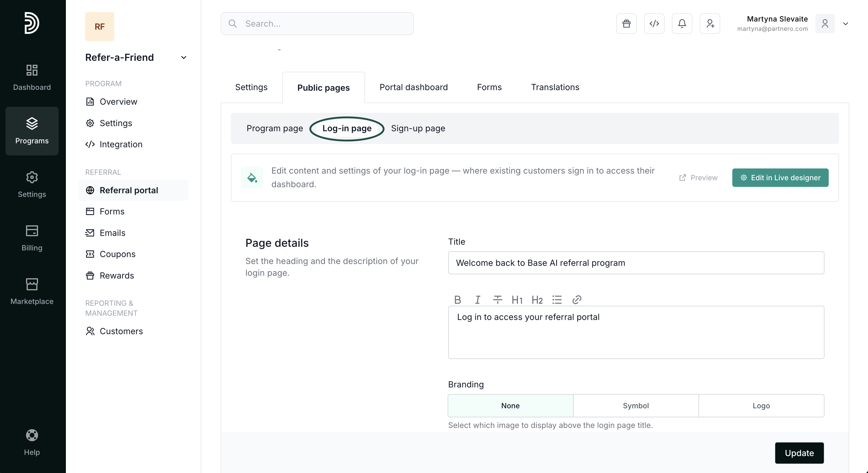Apply bold formatting in description editor
The height and width of the screenshot is (473, 868).
[457, 300]
